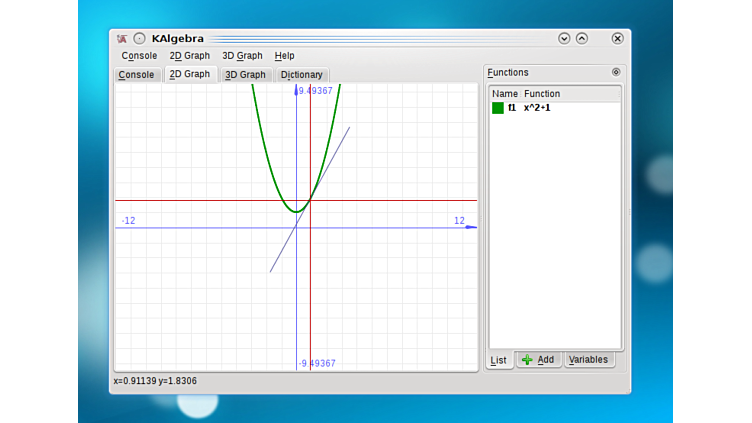Open the 2D Graph menu

tap(189, 56)
